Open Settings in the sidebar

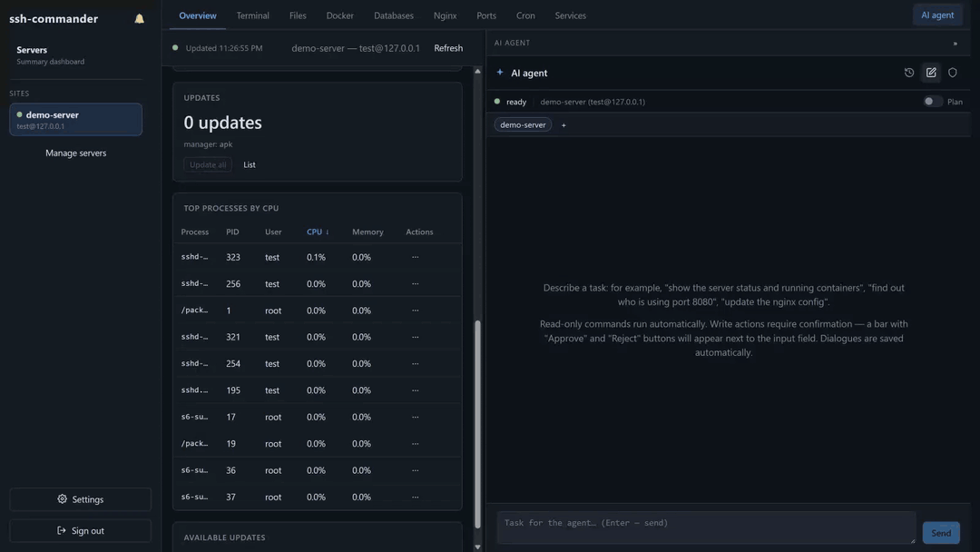tap(80, 499)
